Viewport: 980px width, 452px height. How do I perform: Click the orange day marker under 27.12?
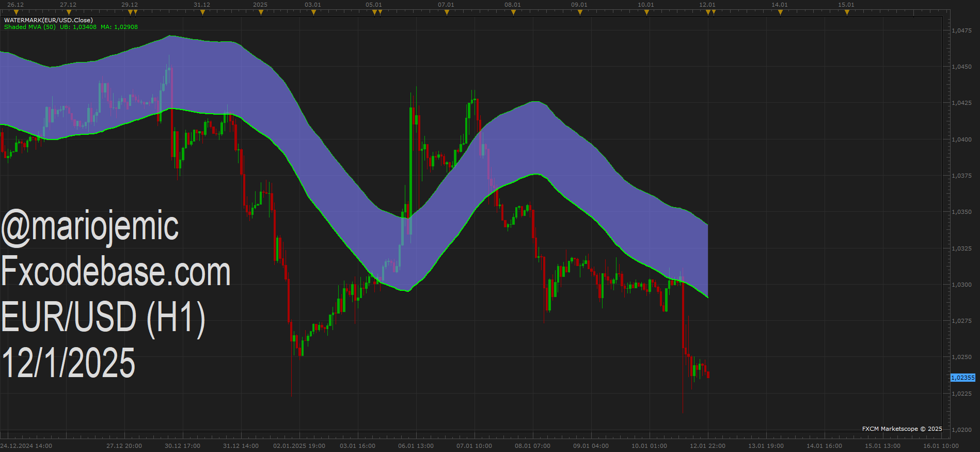coord(68,12)
